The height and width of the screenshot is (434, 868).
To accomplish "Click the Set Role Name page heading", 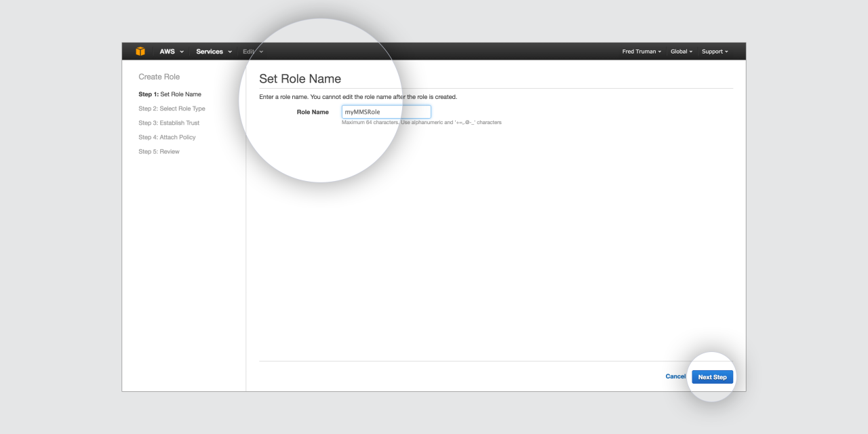I will [x=300, y=79].
